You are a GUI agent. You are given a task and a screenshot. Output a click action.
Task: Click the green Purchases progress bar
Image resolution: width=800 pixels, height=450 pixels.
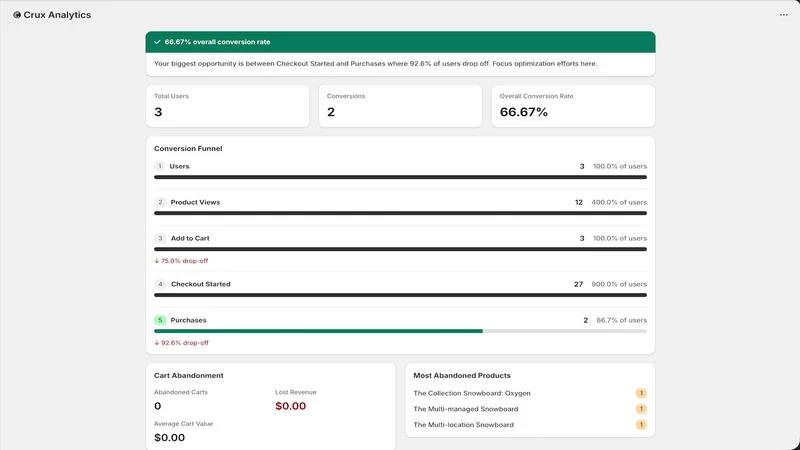pyautogui.click(x=318, y=331)
